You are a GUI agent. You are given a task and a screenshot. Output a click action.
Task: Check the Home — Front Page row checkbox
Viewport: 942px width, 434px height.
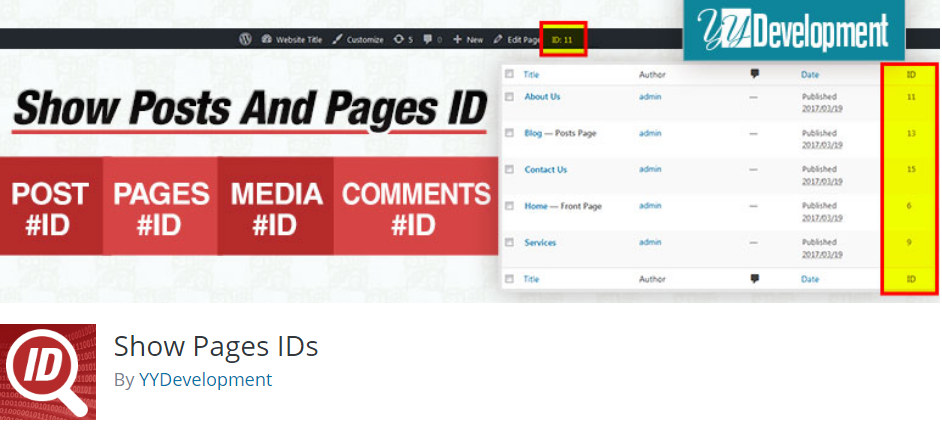coord(509,206)
